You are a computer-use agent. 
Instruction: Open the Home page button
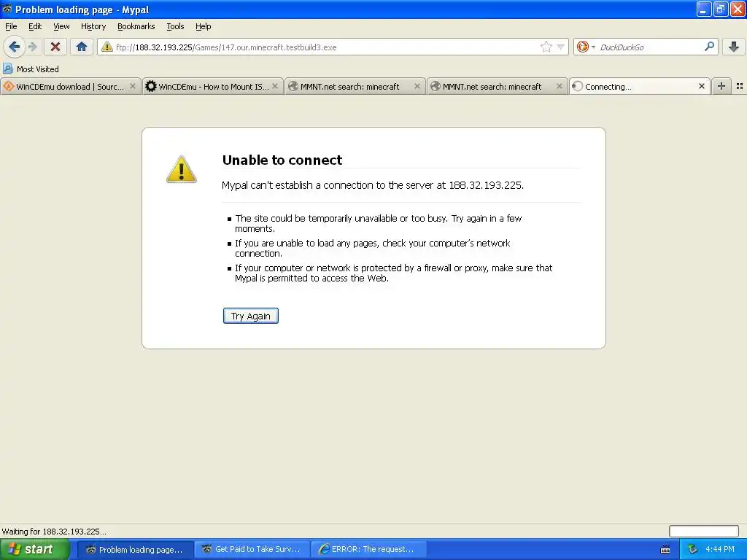[82, 47]
